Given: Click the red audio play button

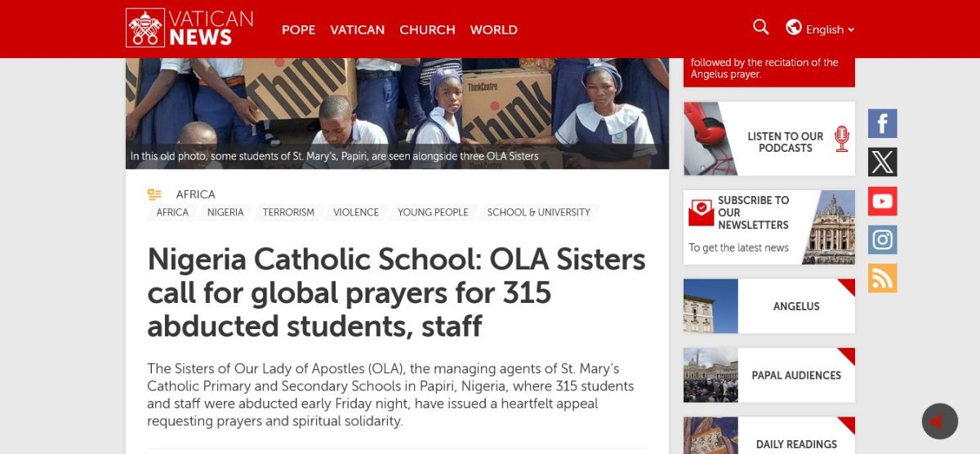Looking at the screenshot, I should click(x=939, y=421).
